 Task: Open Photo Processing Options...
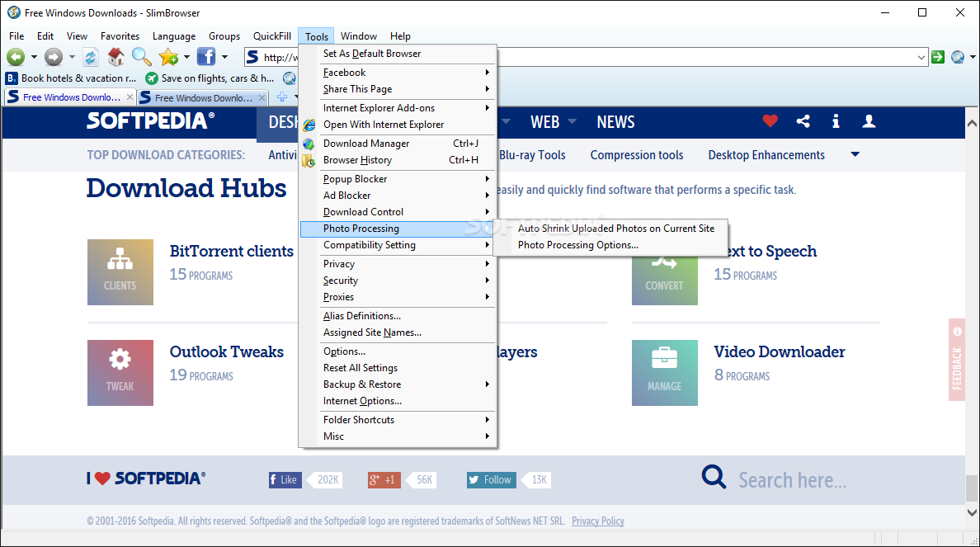click(x=610, y=245)
